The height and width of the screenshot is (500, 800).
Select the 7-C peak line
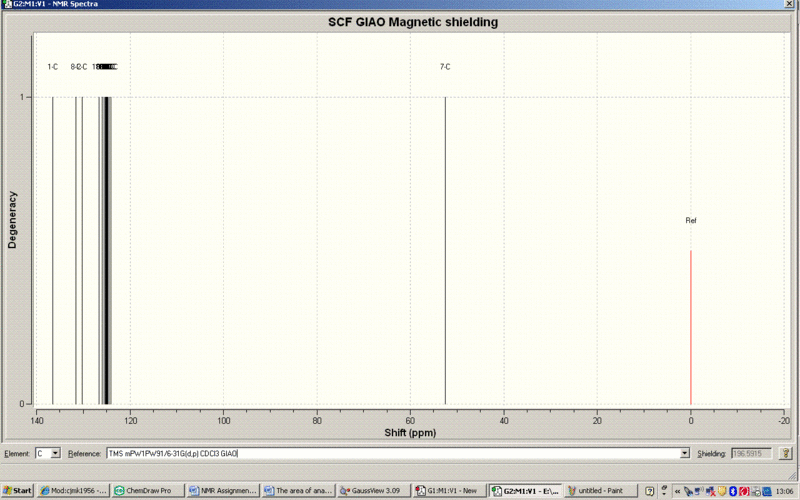point(445,250)
